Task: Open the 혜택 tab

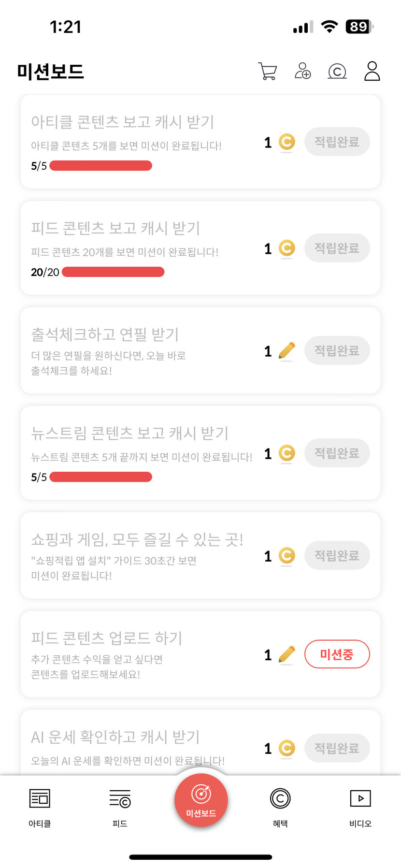Action: pos(280,805)
